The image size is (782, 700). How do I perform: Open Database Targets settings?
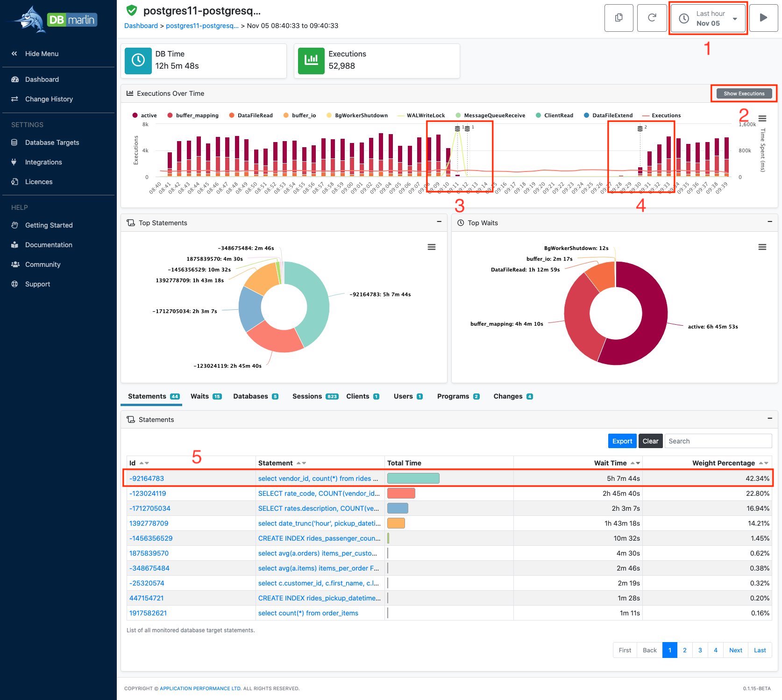coord(45,143)
